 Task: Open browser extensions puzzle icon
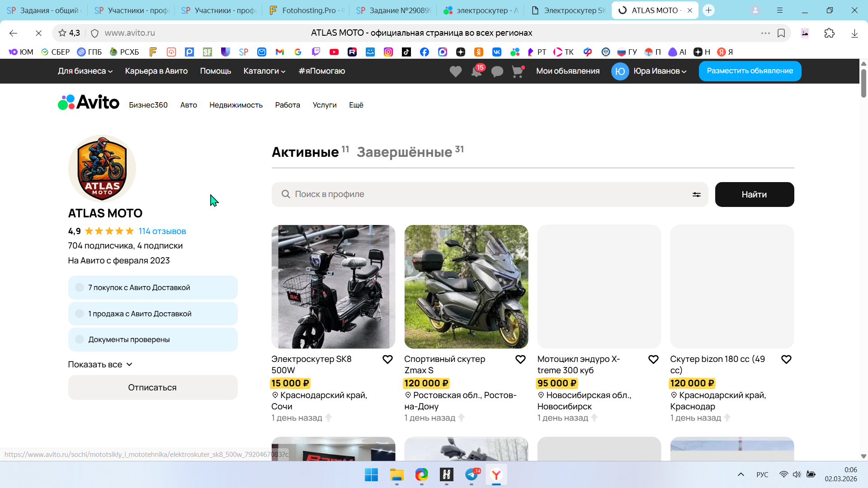(x=830, y=33)
